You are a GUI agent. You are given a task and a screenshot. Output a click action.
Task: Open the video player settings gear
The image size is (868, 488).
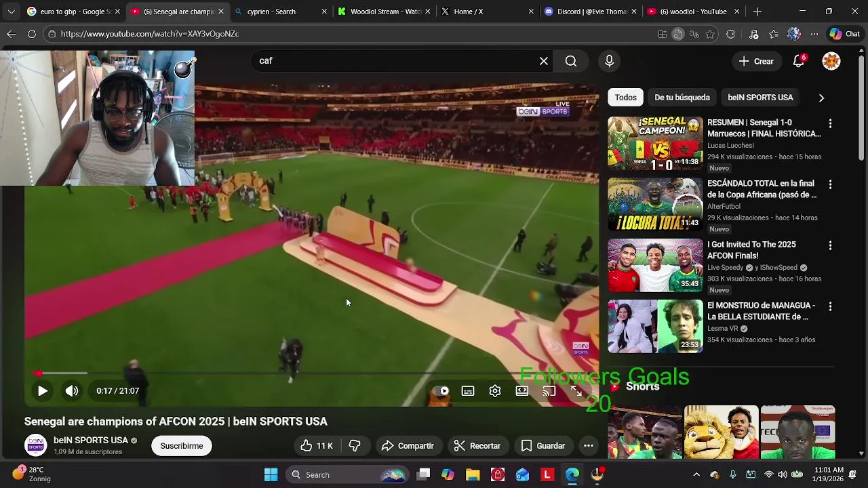point(495,391)
